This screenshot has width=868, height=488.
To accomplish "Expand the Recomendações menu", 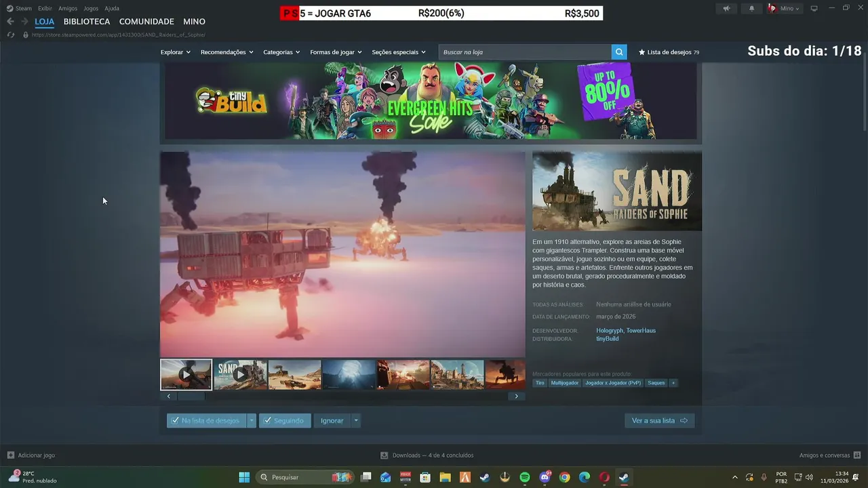I will pos(226,52).
